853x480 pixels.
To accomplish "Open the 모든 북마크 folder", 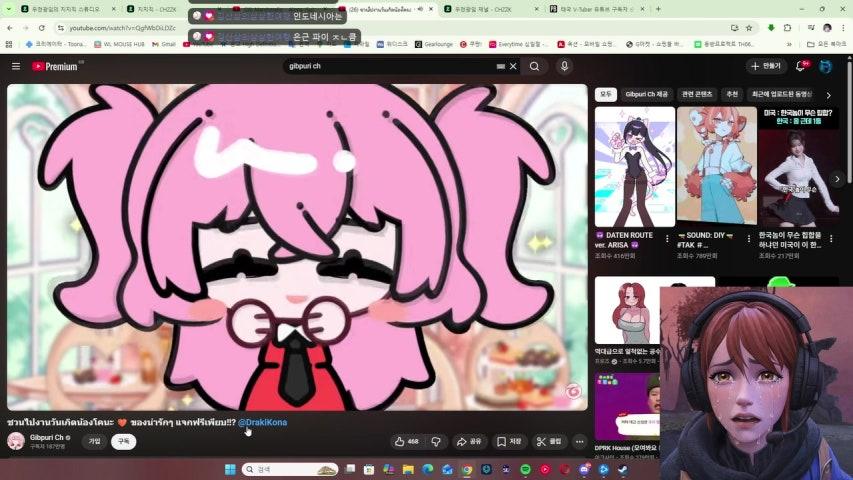I will (826, 44).
